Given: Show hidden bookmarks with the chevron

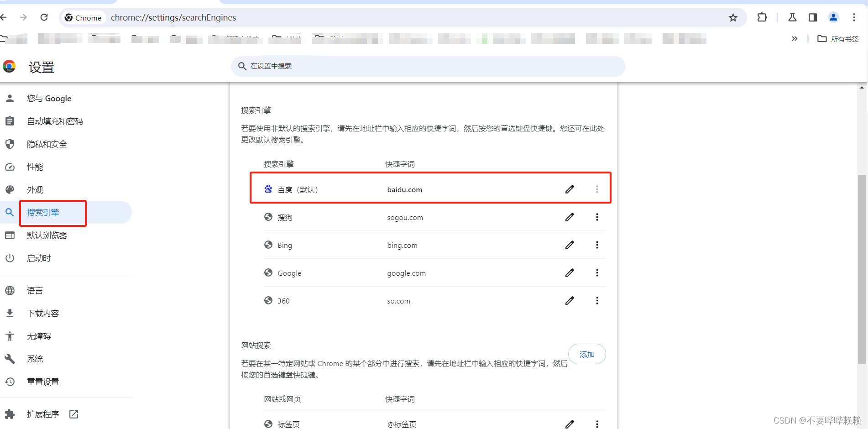Looking at the screenshot, I should (x=795, y=39).
